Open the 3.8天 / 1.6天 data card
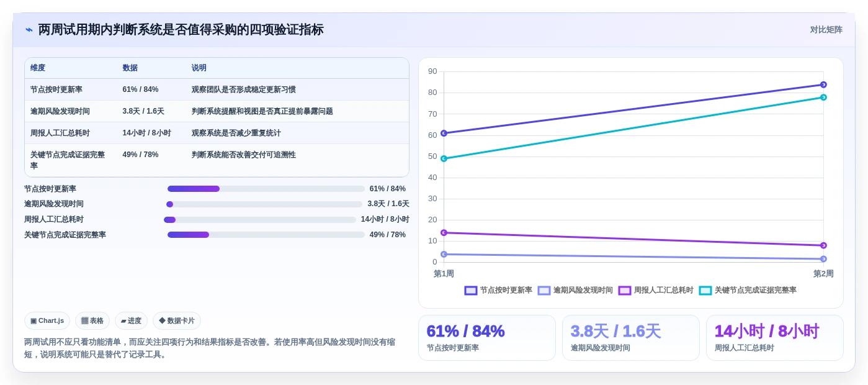This screenshot has height=385, width=868. click(x=631, y=338)
